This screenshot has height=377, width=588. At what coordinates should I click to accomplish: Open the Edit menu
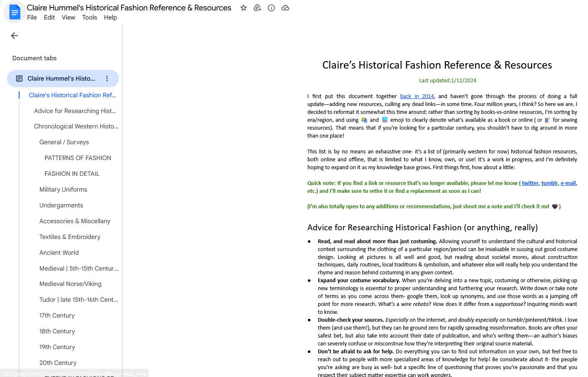[49, 17]
